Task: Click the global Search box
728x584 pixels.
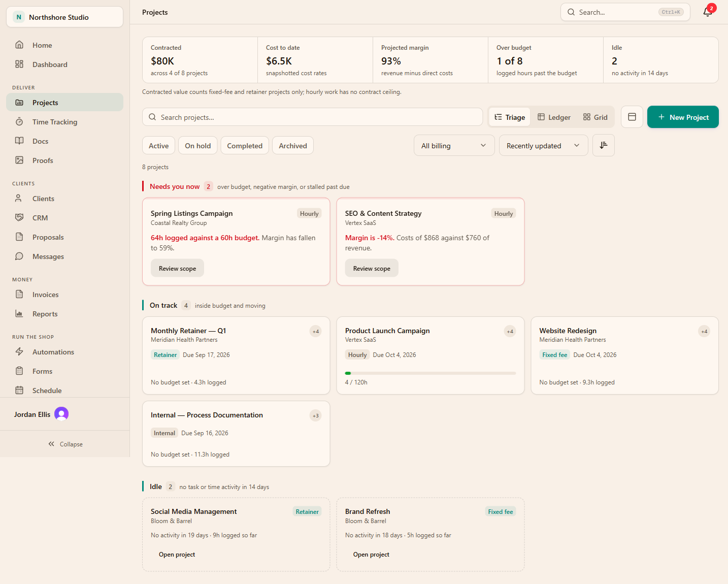Action: pyautogui.click(x=625, y=12)
